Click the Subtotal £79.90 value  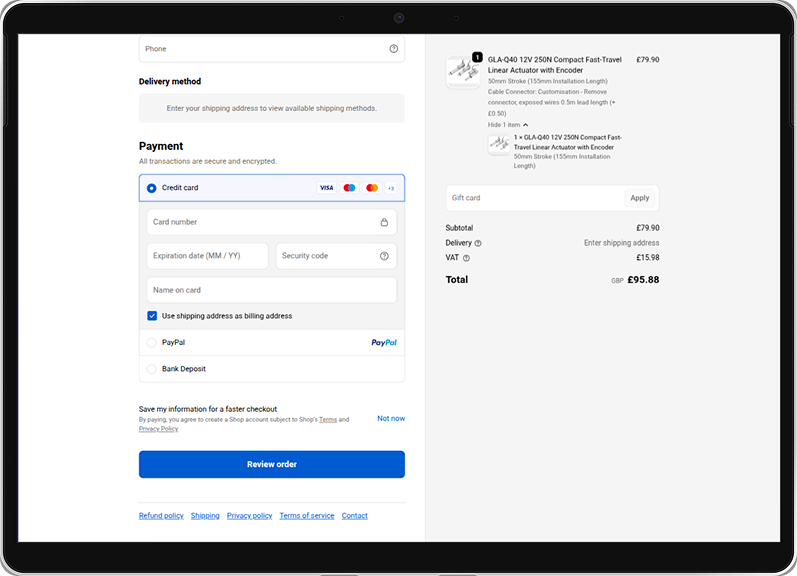[x=648, y=228]
